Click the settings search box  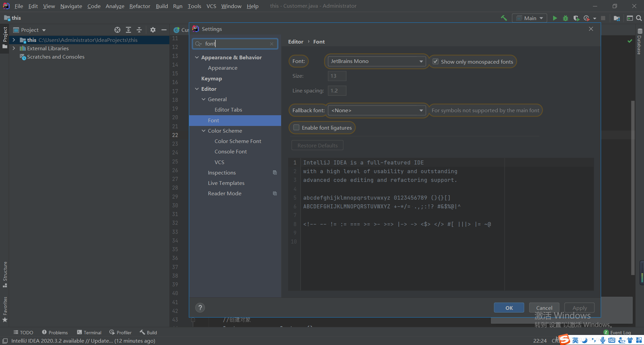(235, 44)
